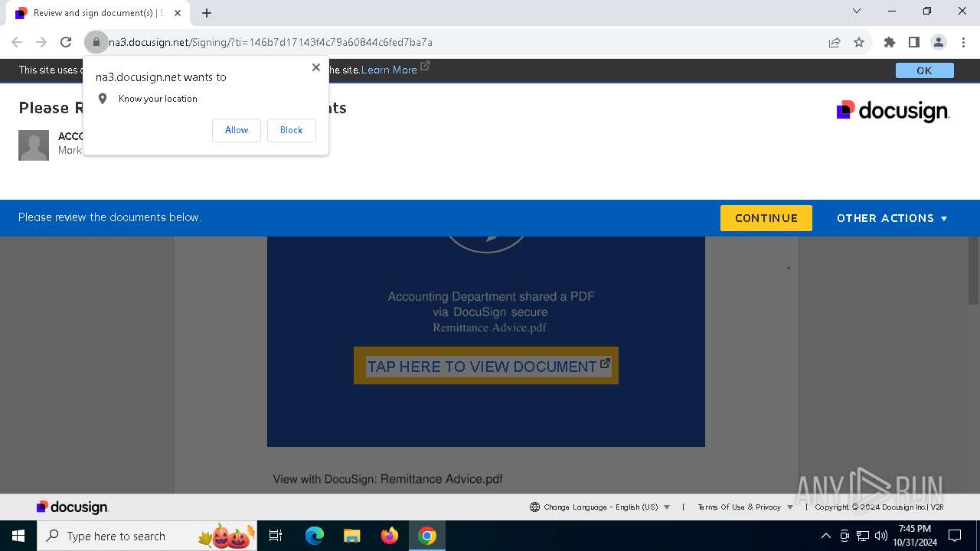Click the 'Remittance Advice.pdf' filename text

[489, 328]
